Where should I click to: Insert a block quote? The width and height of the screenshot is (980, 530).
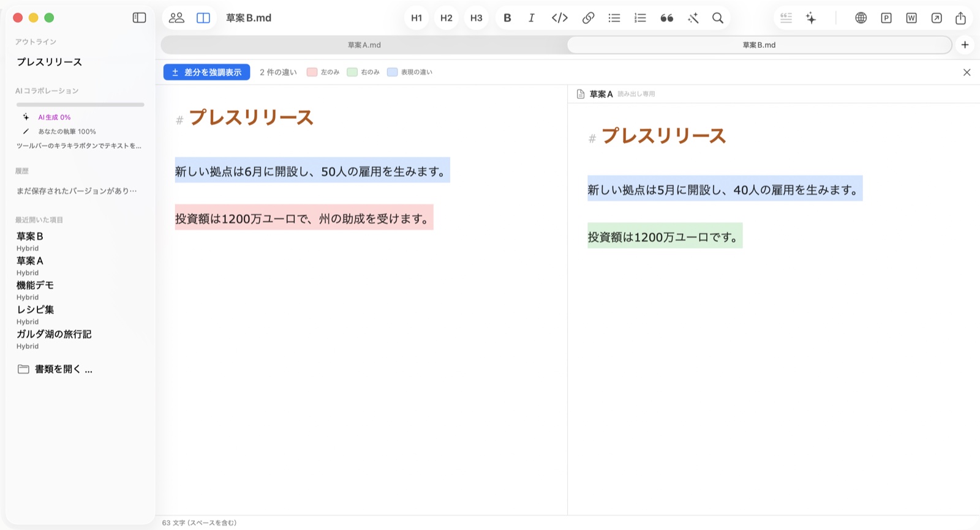pyautogui.click(x=667, y=18)
